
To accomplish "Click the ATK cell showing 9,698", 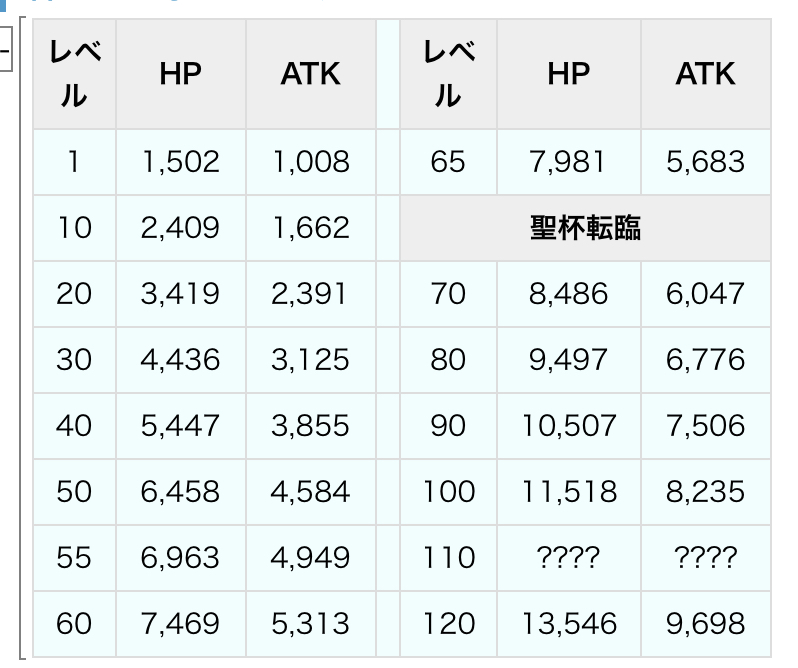I will [x=705, y=624].
